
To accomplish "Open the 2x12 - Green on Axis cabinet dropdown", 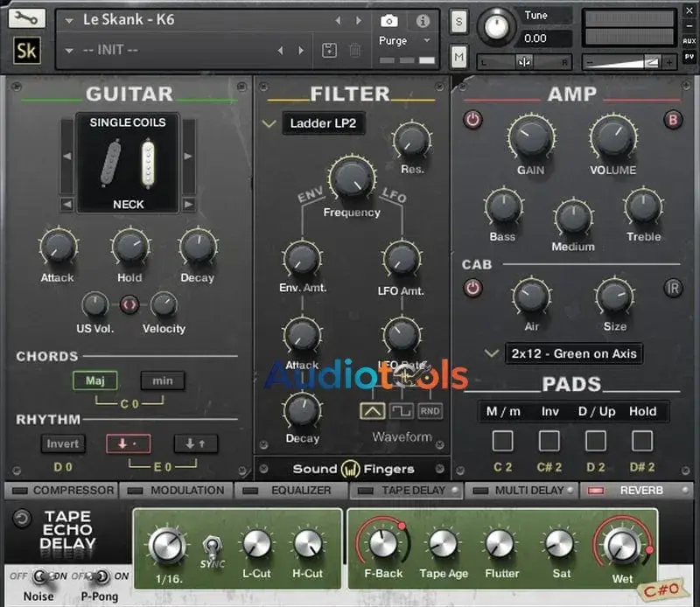I will 573,353.
